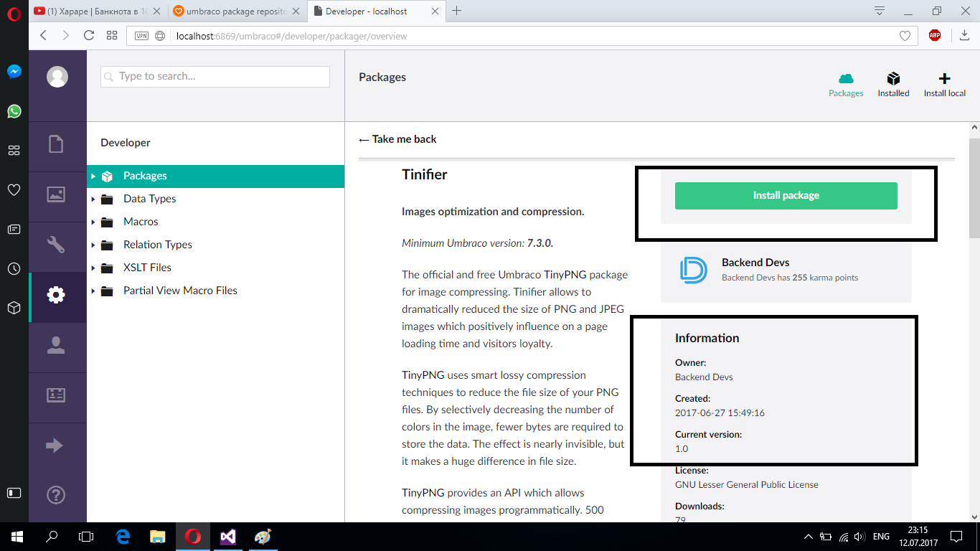
Task: Expand Partial View Macro Files node
Action: (93, 291)
